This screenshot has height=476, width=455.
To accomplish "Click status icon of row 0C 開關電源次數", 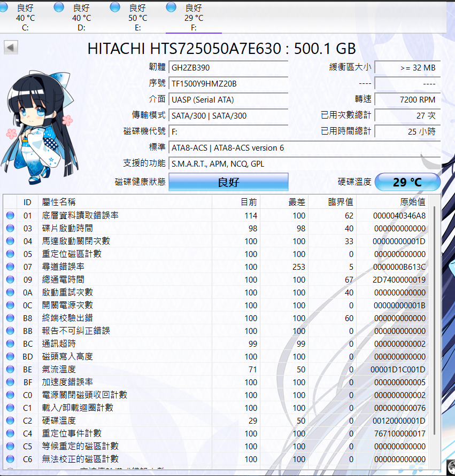I will (x=10, y=305).
